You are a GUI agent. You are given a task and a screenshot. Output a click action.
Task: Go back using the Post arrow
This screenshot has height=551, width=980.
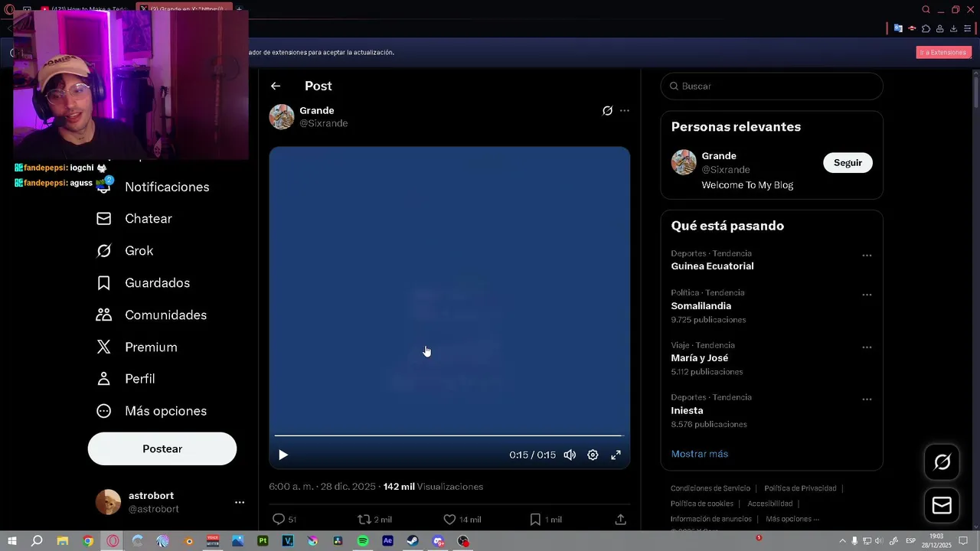click(276, 86)
